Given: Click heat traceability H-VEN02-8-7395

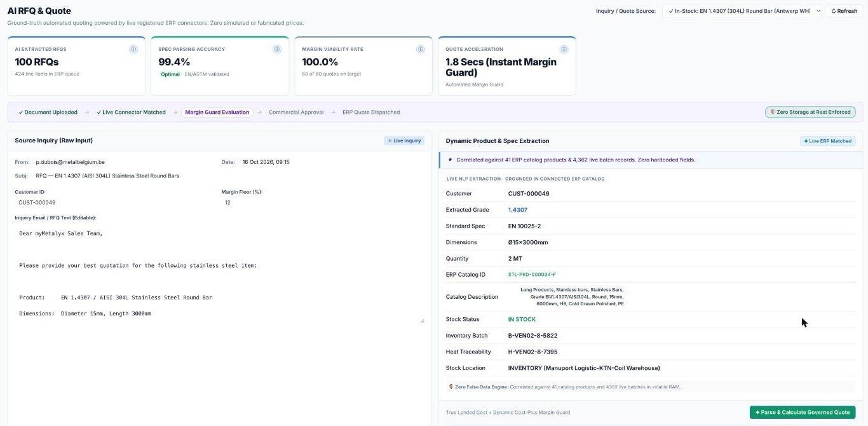Looking at the screenshot, I should pos(532,352).
